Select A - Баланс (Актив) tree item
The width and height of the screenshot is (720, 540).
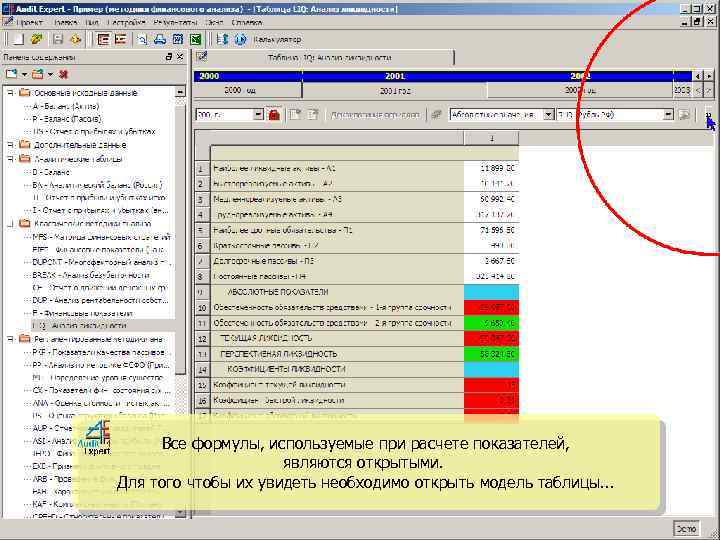pos(66,106)
